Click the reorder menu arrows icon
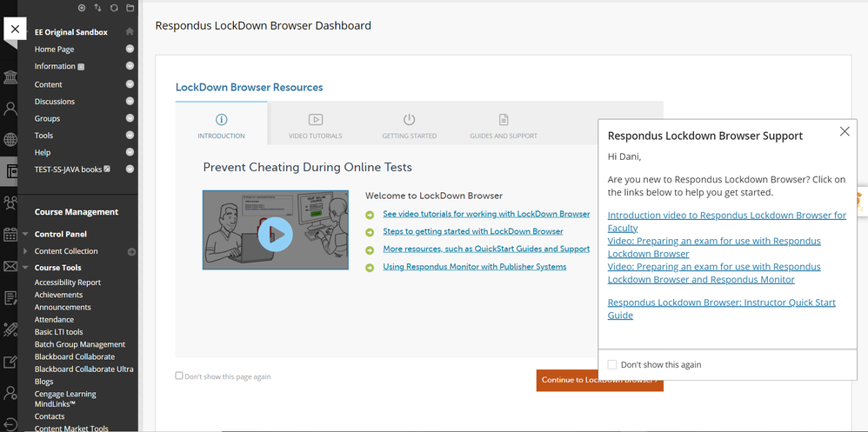 pyautogui.click(x=98, y=8)
